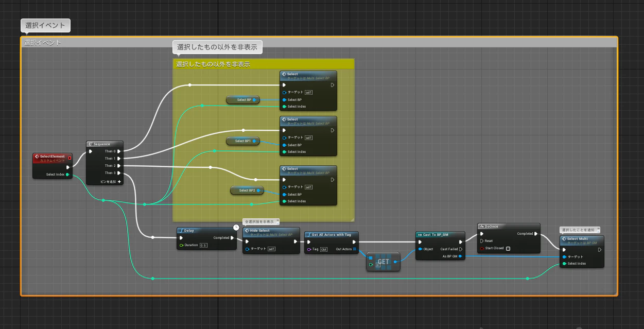
Task: Select the Cast To BP_GM node title
Action: pos(436,235)
